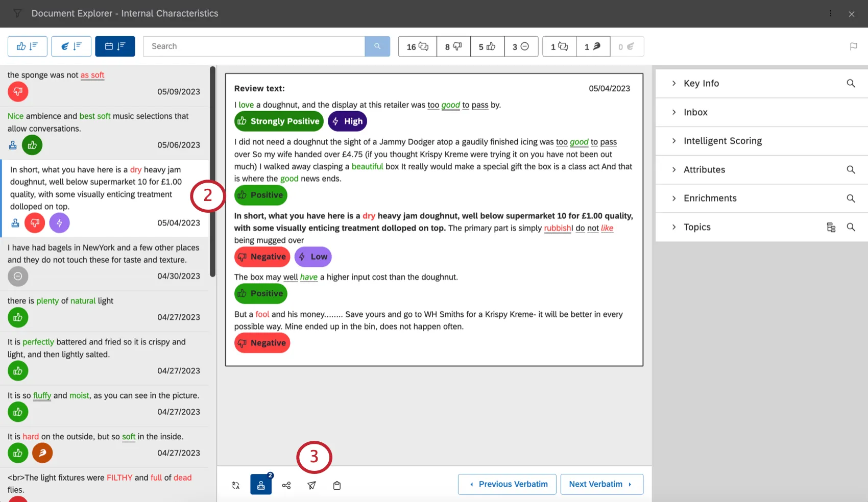Click the flag icon at top right
Viewport: 868px width, 502px height.
[x=853, y=46]
